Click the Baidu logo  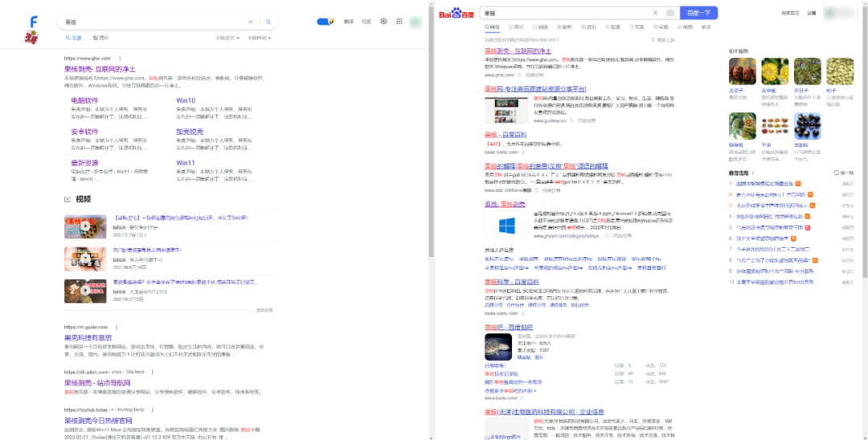pyautogui.click(x=457, y=13)
